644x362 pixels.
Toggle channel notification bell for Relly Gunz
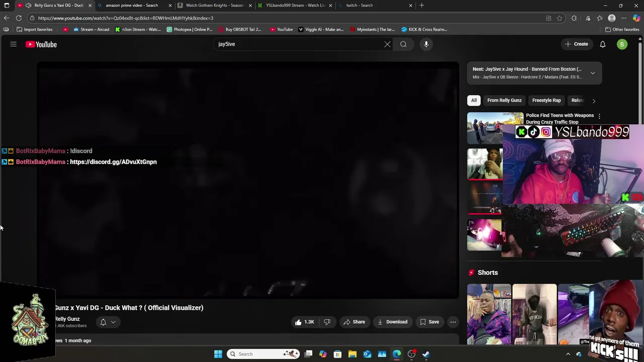point(103,322)
